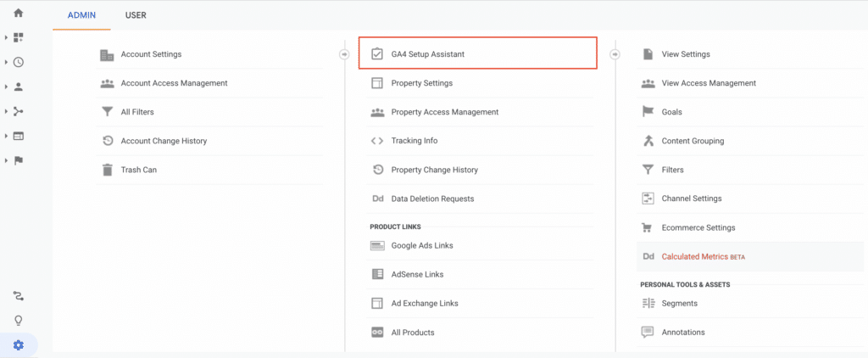Viewport: 868px width, 358px height.
Task: Click arrow button between Account and Property columns
Action: click(x=344, y=54)
